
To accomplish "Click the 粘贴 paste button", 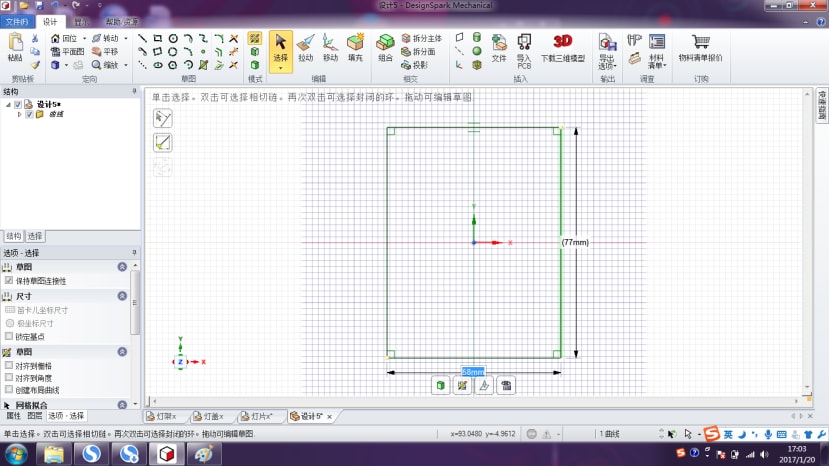I will coord(15,48).
